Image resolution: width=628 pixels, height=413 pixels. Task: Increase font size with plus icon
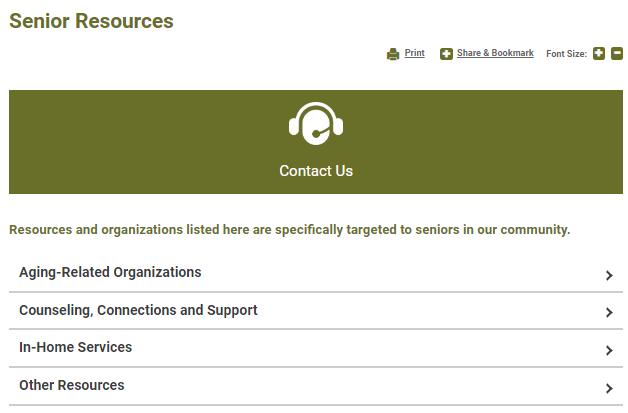tap(599, 54)
